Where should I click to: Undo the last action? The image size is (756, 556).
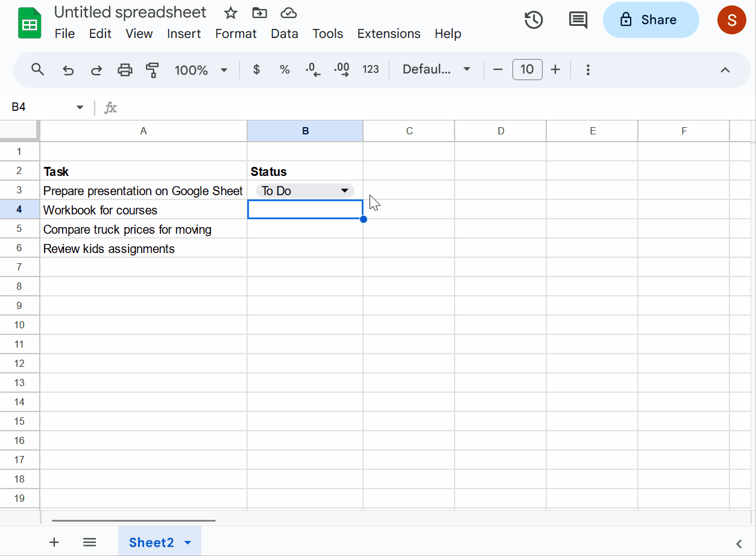pos(68,69)
